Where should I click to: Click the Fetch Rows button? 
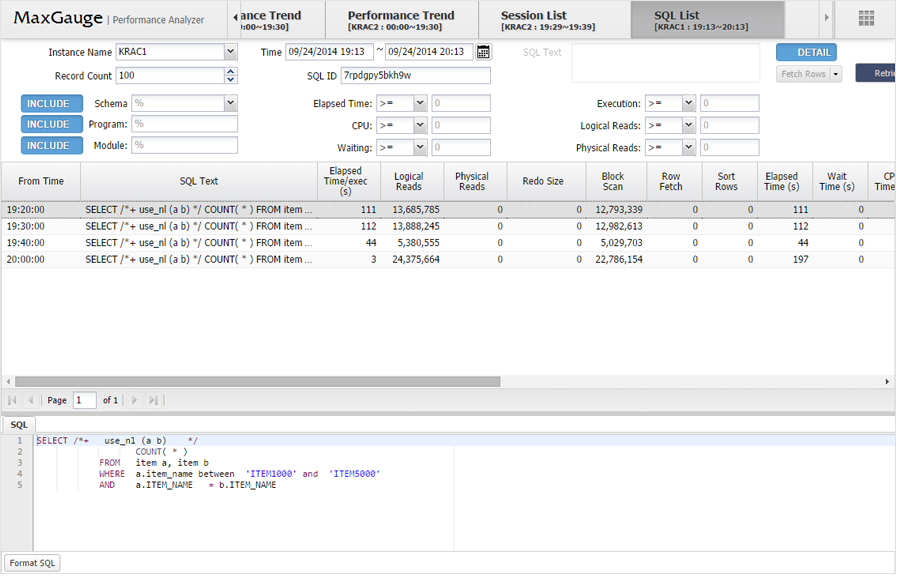click(x=803, y=74)
